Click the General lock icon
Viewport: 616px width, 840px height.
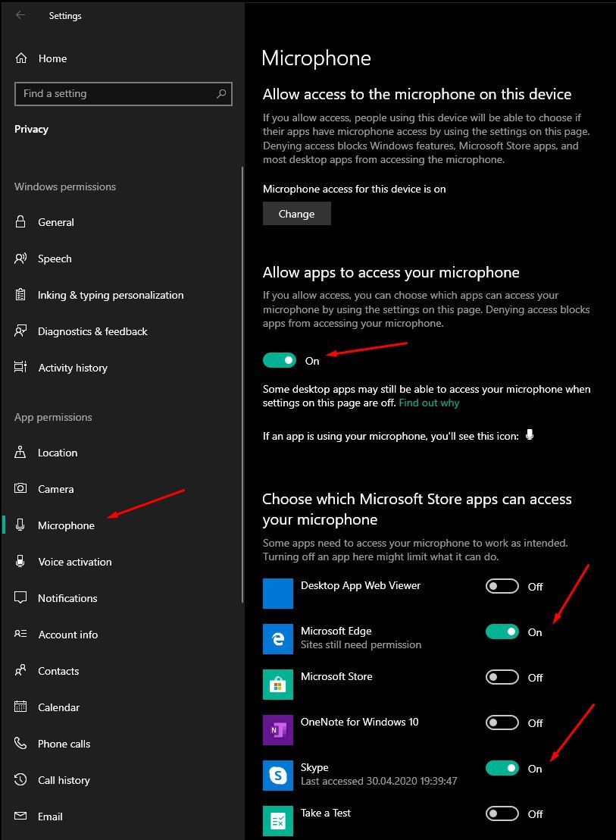[x=20, y=221]
